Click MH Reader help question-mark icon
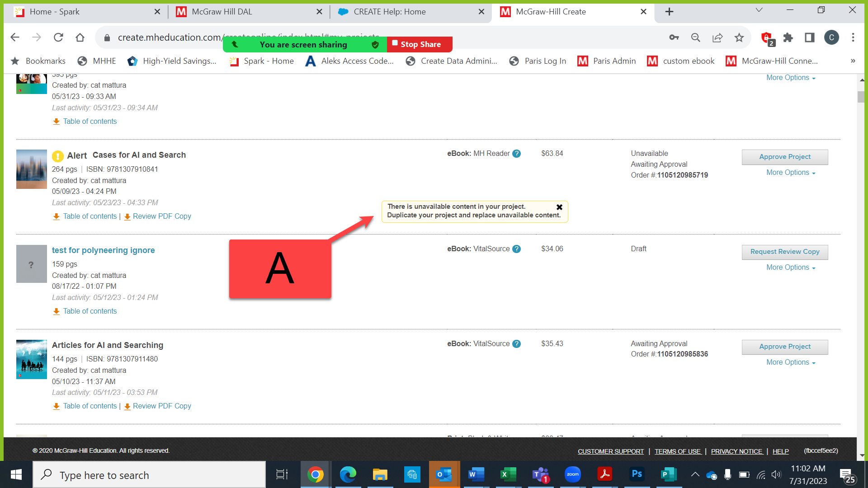868x488 pixels. [x=517, y=154]
